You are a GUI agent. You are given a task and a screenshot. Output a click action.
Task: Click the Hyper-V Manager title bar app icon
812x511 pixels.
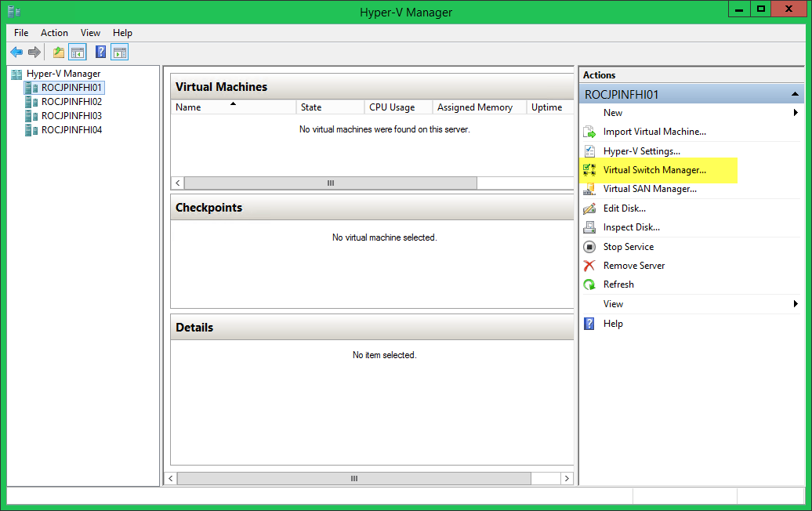[x=14, y=12]
